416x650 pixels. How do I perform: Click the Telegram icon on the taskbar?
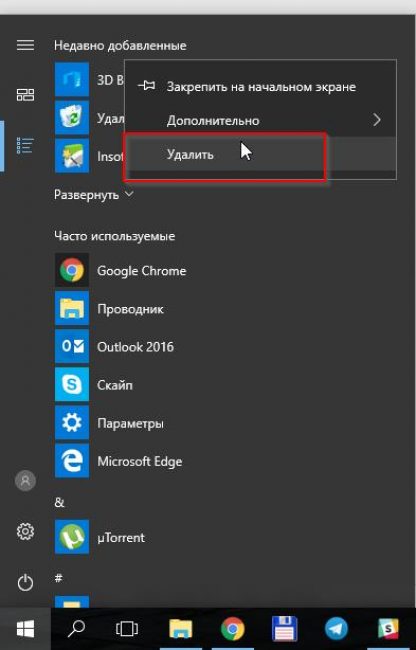click(x=336, y=629)
